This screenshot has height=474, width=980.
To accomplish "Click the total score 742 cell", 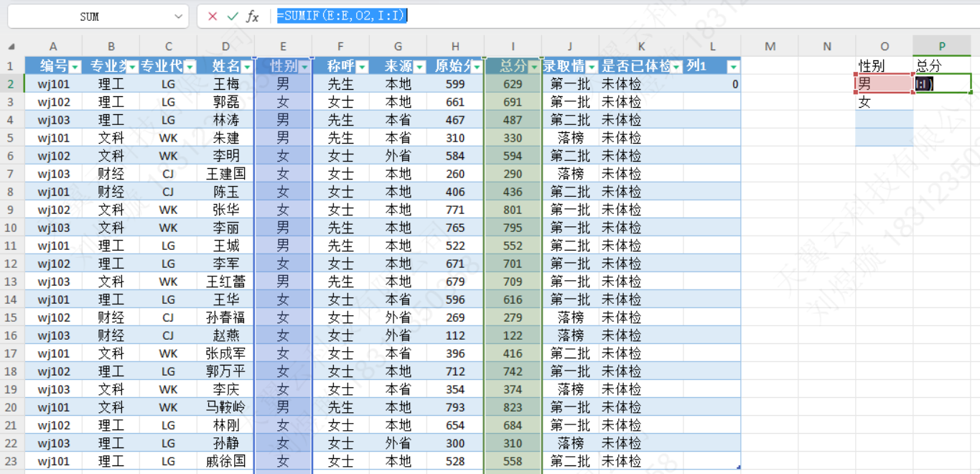I will click(513, 371).
